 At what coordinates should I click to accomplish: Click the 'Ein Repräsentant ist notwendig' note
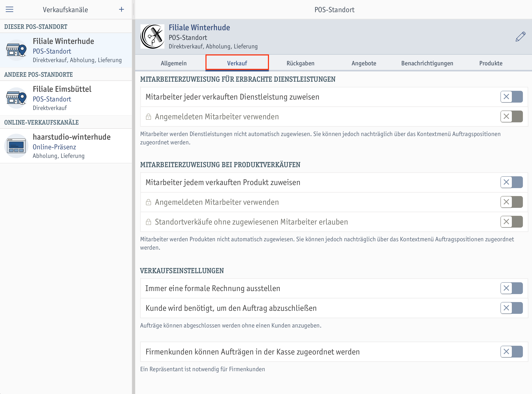pos(203,369)
